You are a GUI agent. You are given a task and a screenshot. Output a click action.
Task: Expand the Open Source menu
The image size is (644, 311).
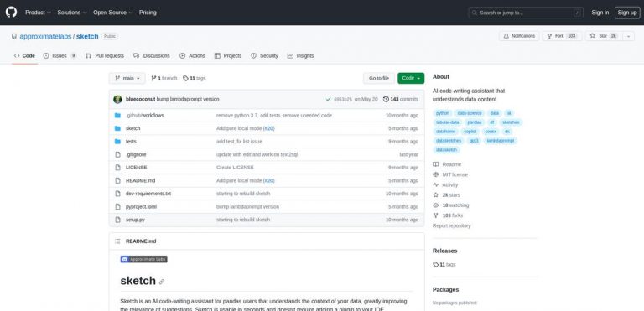112,13
